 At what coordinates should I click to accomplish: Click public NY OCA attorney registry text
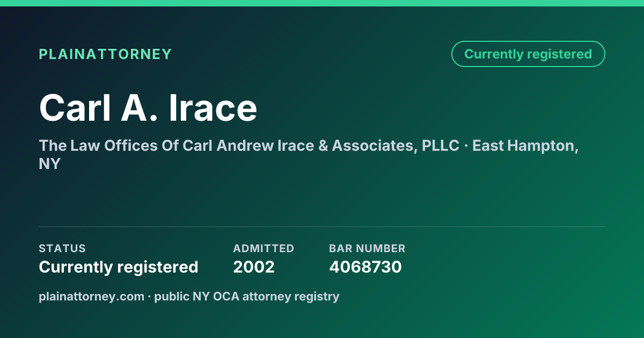coord(247,296)
